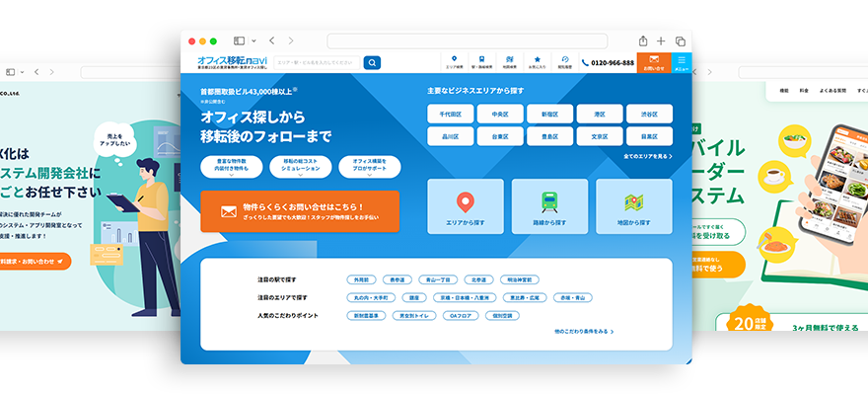Screen dimensions: 868x395
Task: Click the blue magnifier search button
Action: pos(372,62)
